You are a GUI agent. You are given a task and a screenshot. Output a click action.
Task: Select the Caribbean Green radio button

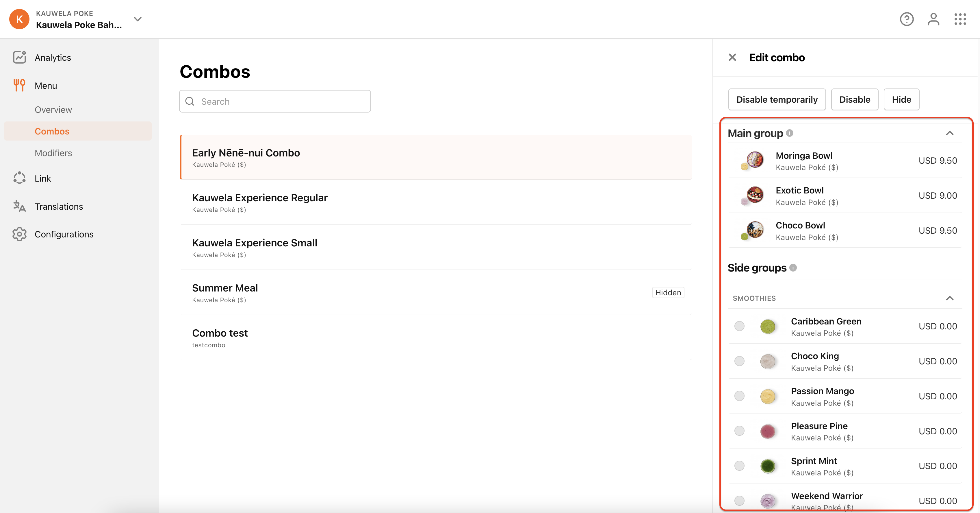pyautogui.click(x=739, y=326)
